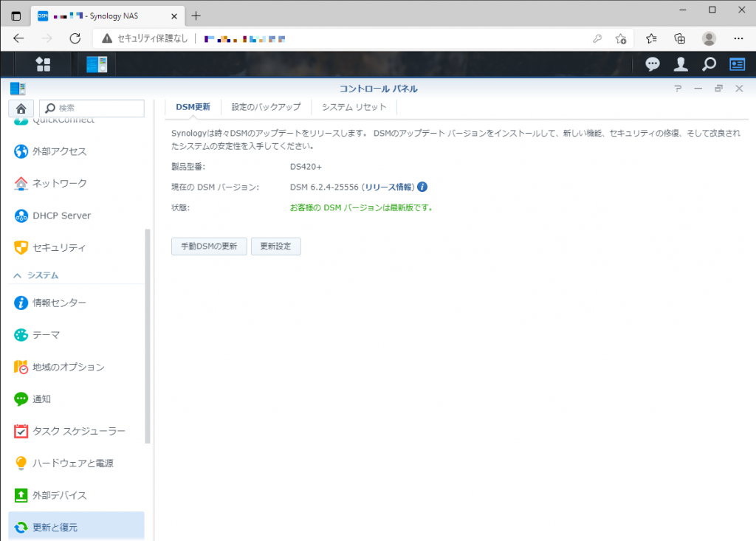Switch to the DSM更新 tab

(193, 107)
